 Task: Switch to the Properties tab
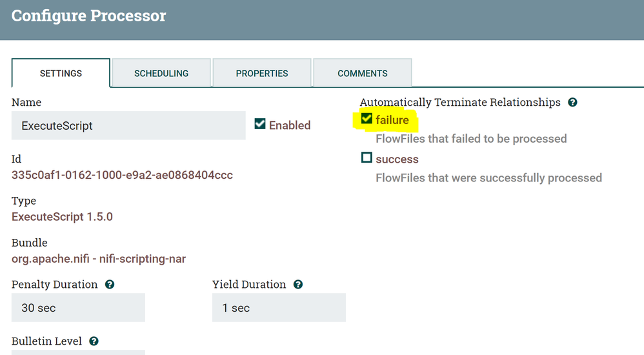262,73
